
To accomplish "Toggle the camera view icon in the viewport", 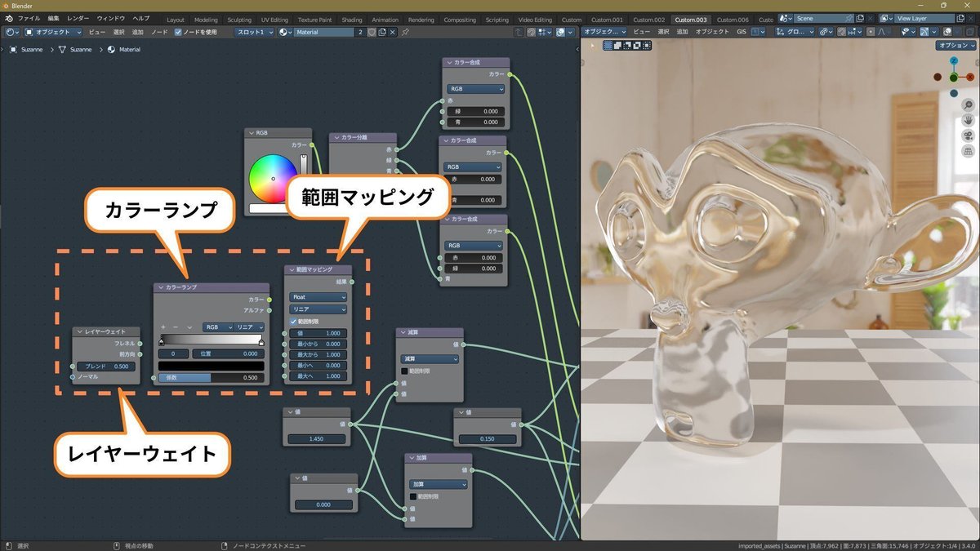I will [x=968, y=136].
